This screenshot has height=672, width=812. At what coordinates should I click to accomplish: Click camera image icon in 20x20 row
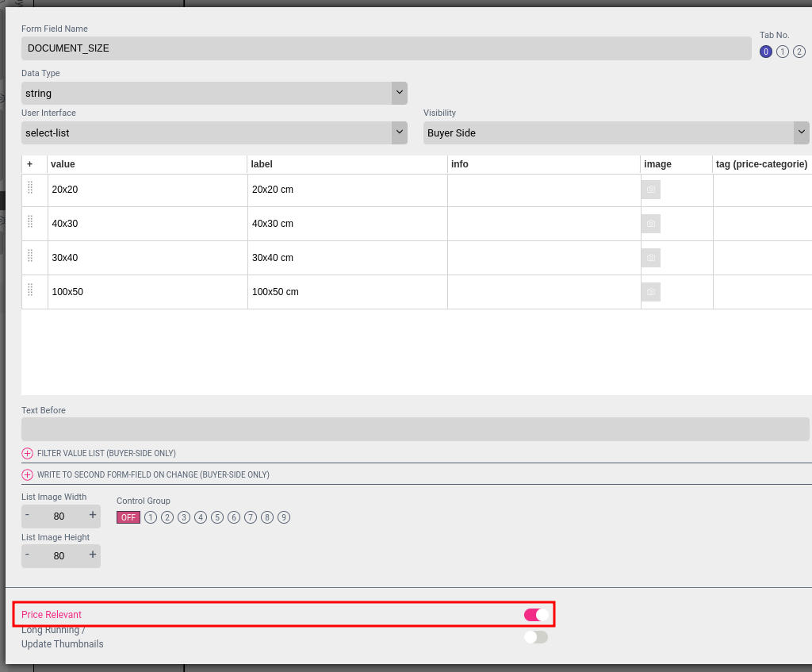coord(650,190)
